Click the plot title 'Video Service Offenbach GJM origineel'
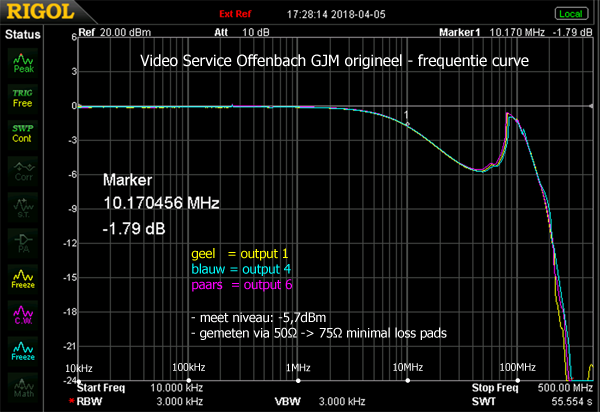The image size is (600, 412). coord(334,61)
